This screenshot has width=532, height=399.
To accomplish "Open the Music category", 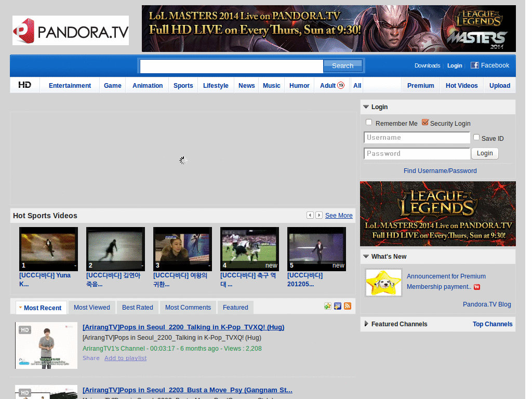I will point(271,86).
